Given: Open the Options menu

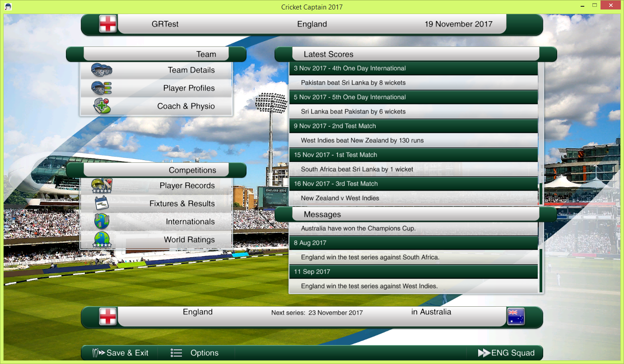Looking at the screenshot, I should pyautogui.click(x=195, y=353).
